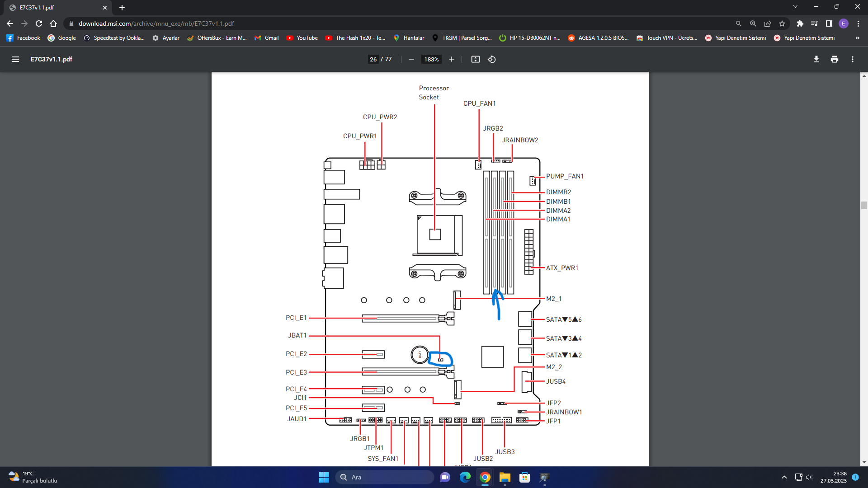
Task: Click the page history/rotate icon in PDF toolbar
Action: coord(492,59)
